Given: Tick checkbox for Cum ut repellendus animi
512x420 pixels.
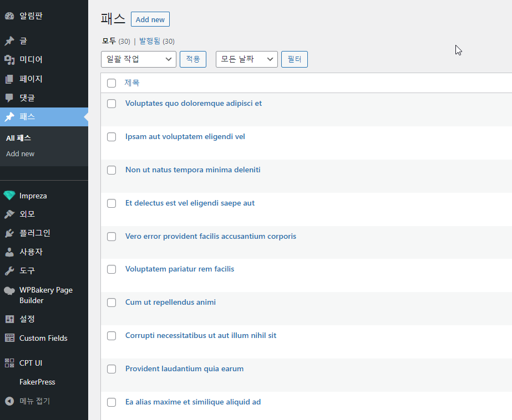Looking at the screenshot, I should pos(111,303).
